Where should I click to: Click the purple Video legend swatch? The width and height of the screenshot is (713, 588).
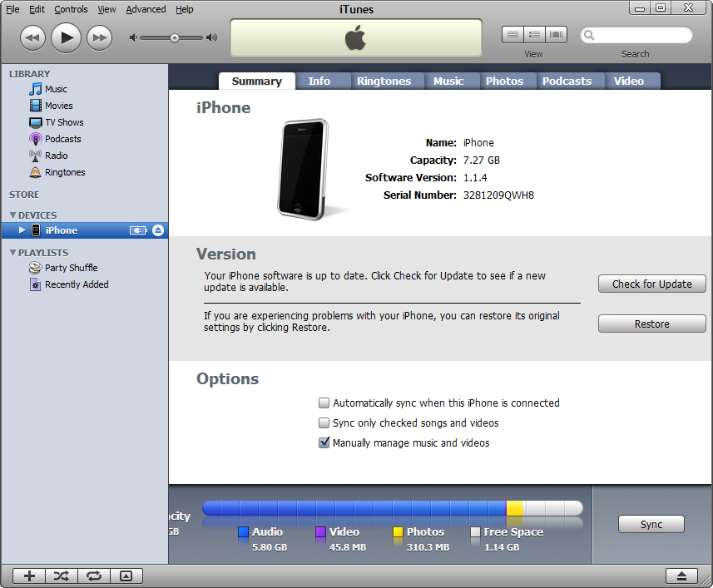tap(320, 531)
